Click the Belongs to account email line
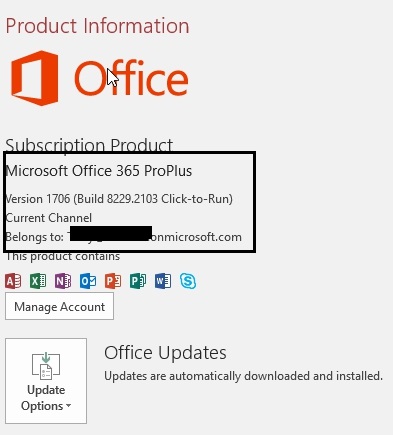This screenshot has height=435, width=393. [124, 237]
